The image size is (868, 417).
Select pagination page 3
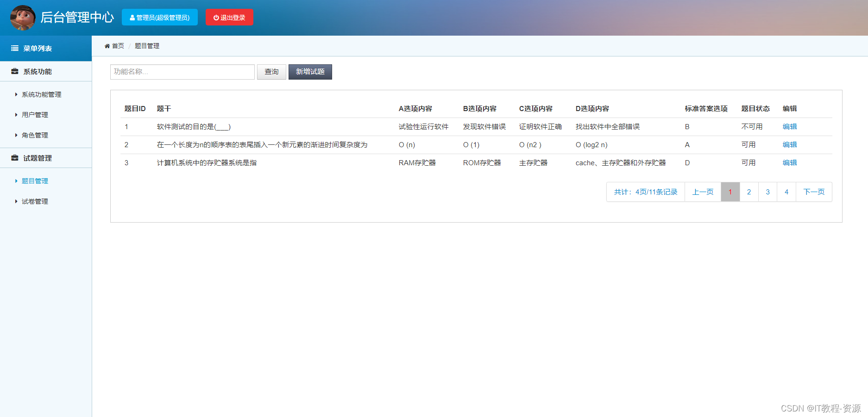768,192
